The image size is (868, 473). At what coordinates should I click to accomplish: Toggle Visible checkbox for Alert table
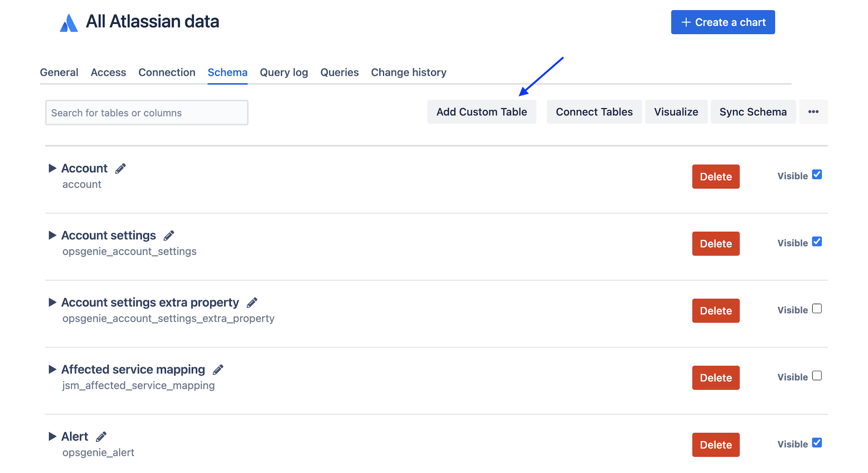[817, 443]
